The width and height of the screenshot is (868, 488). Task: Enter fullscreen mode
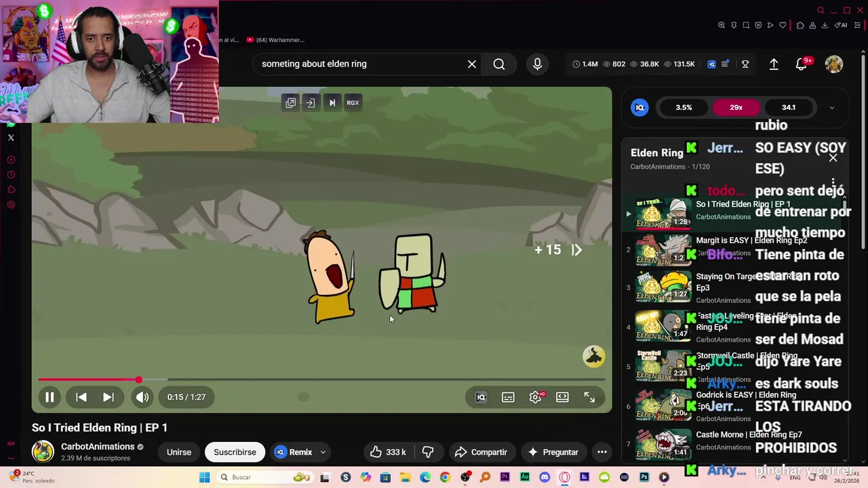click(x=589, y=397)
